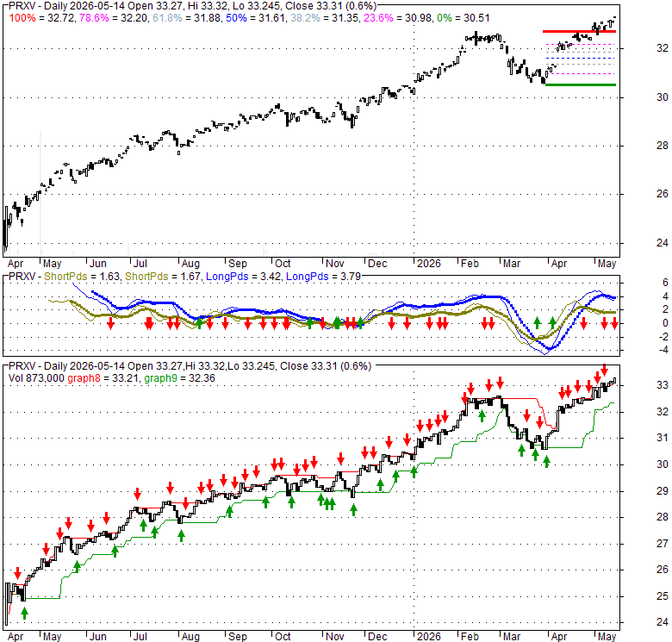Click the green buy arrow near April 2025 on the bottom chart
This screenshot has width=672, height=642.
click(x=24, y=613)
